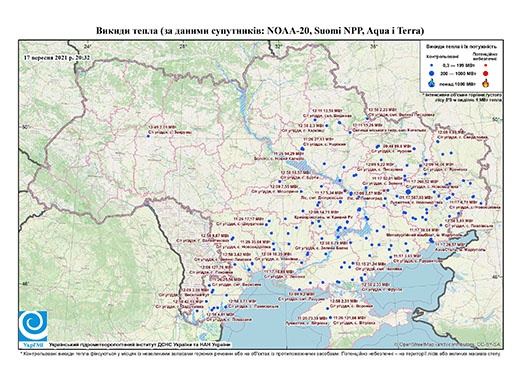This screenshot has height=368, width=520.
Task: Click the red marker near the big blue marker
Action: click(x=384, y=190)
